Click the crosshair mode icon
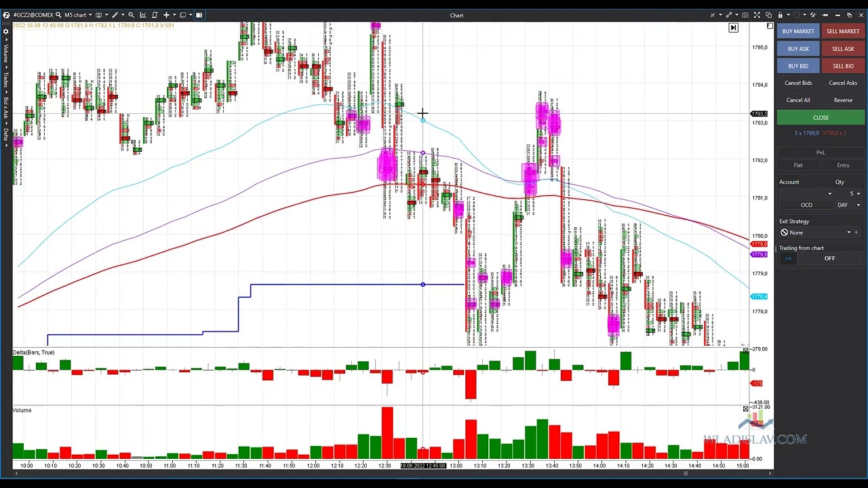Screen dimensions: 868x488 pos(713,15)
